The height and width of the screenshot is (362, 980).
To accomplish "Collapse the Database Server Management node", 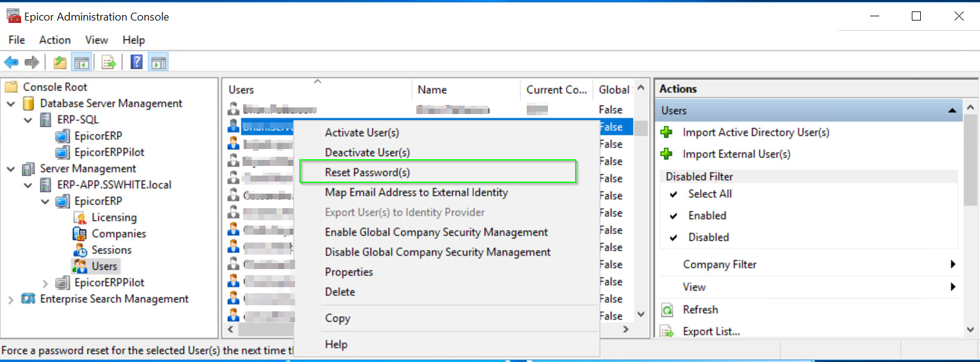I will 11,104.
